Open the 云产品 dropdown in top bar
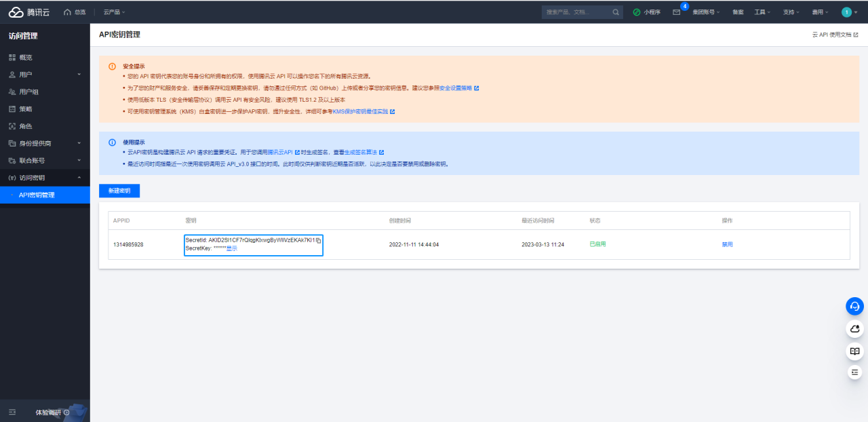This screenshot has width=868, height=422. point(114,12)
